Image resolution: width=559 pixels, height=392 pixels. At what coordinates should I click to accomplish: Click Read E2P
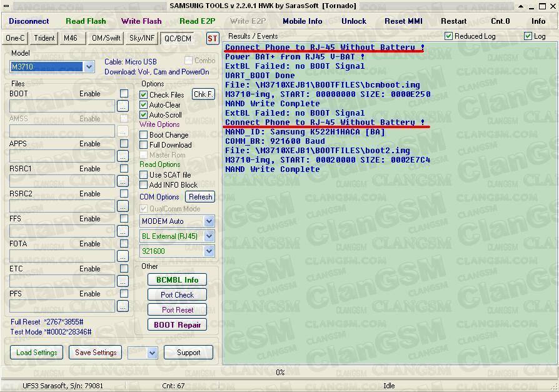pos(198,21)
